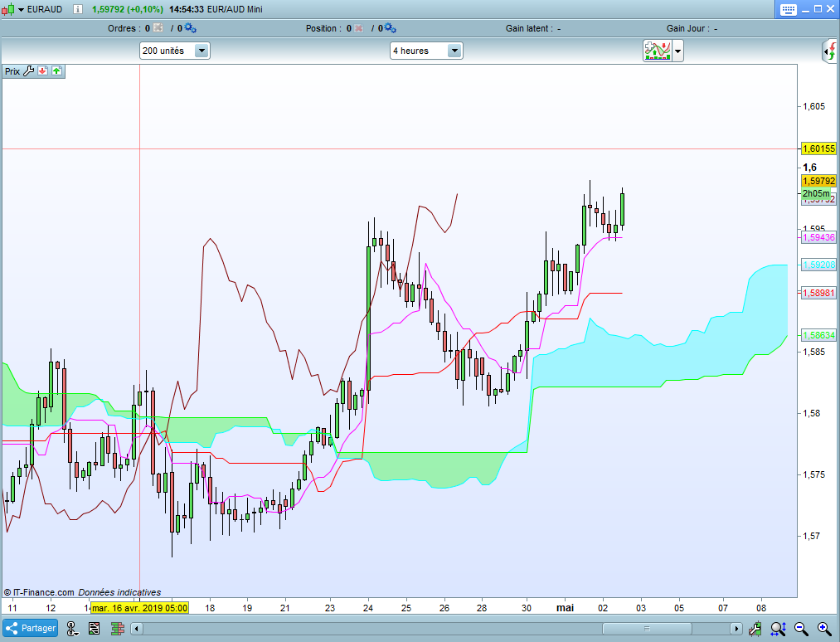
Task: Close positions with the Position cross
Action: coord(358,28)
